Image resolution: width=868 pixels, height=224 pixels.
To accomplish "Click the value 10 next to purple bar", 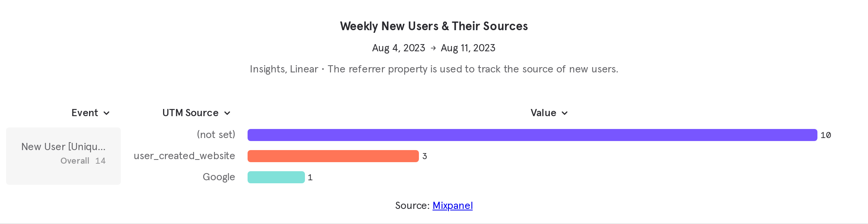I will 825,134.
